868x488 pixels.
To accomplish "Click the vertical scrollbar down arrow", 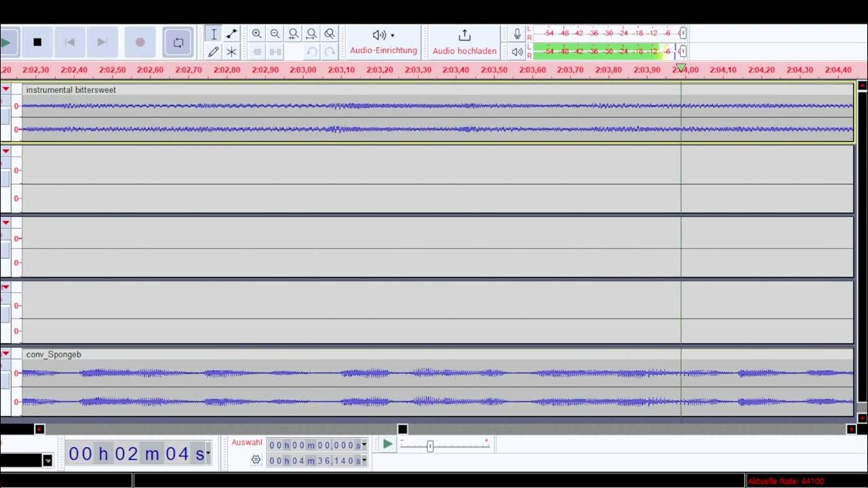I will 863,418.
